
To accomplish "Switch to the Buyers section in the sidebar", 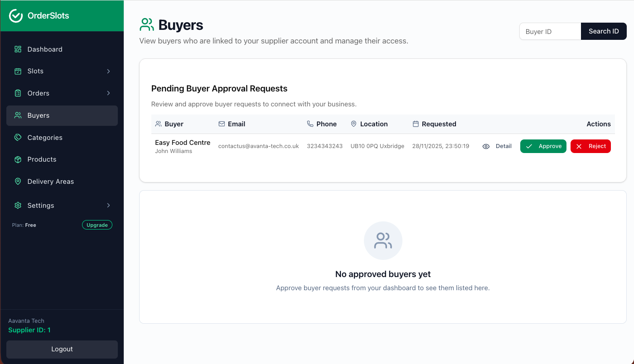I will coord(62,115).
